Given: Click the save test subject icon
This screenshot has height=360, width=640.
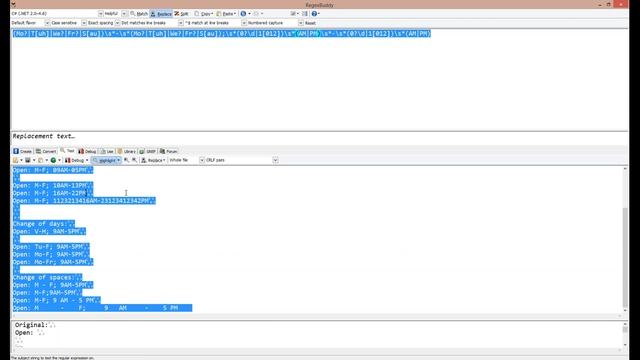Looking at the screenshot, I should click(28, 160).
